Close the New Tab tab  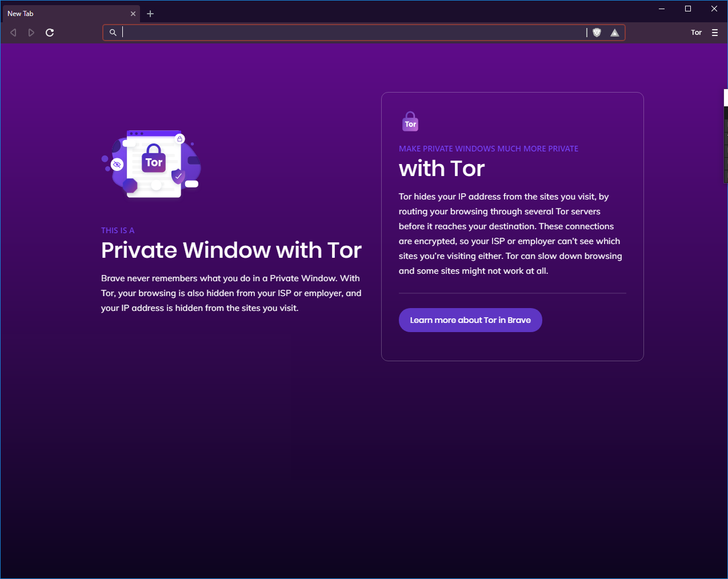133,14
